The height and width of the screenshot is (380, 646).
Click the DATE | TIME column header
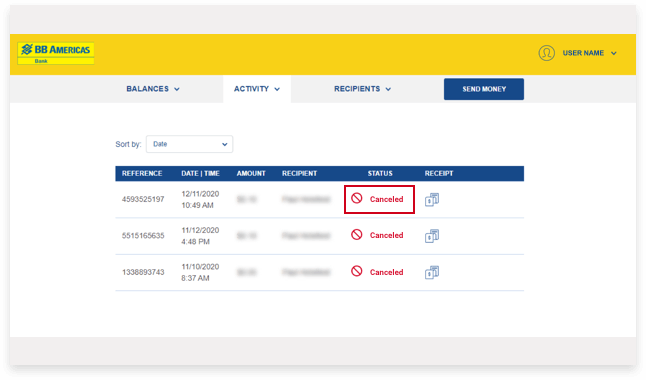pos(200,174)
